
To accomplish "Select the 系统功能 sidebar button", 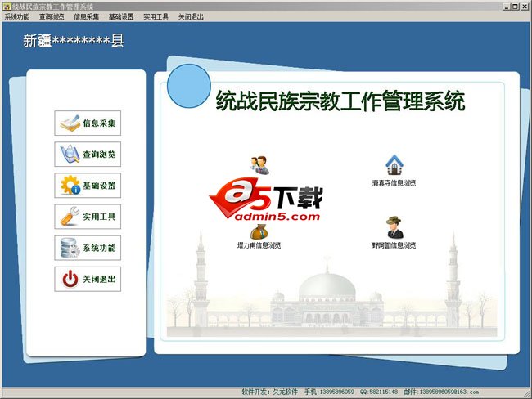I will pos(88,248).
